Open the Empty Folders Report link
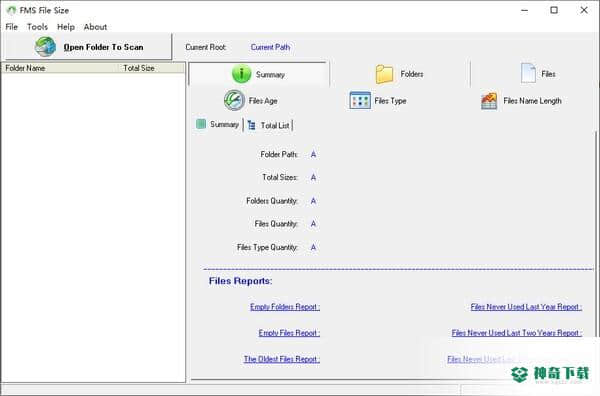The image size is (600, 396). click(x=285, y=307)
